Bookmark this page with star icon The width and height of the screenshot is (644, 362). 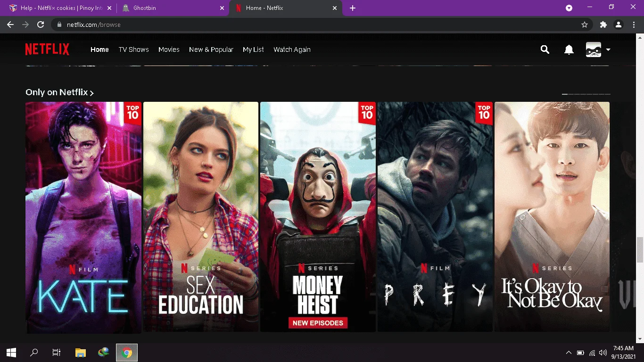[585, 25]
